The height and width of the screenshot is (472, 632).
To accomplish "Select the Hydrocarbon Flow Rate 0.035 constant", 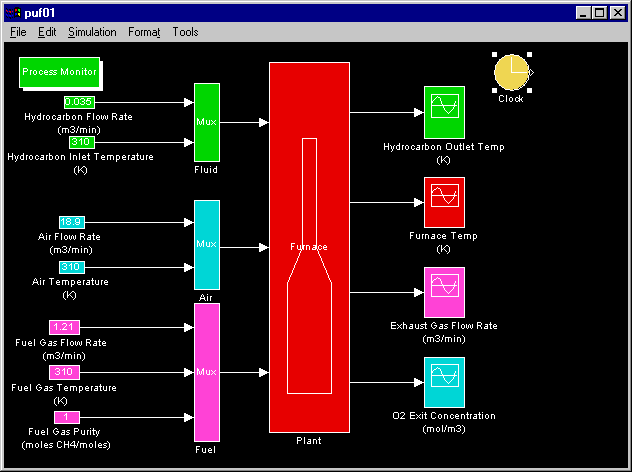I will click(78, 102).
